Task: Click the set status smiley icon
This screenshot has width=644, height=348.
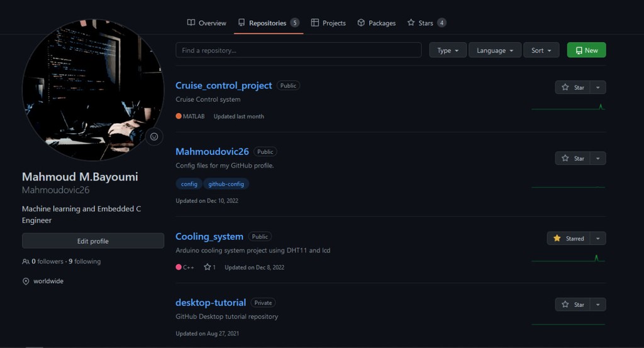Action: [x=154, y=137]
